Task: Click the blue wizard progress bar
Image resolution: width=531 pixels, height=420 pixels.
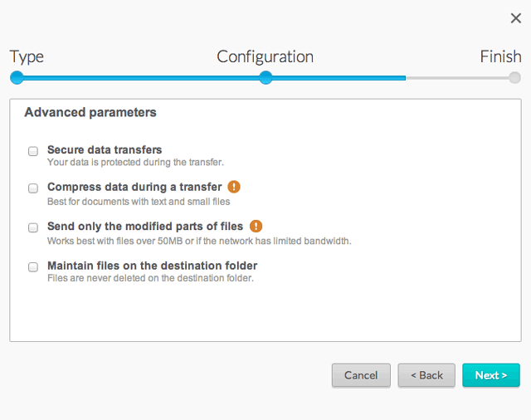Action: 141,78
